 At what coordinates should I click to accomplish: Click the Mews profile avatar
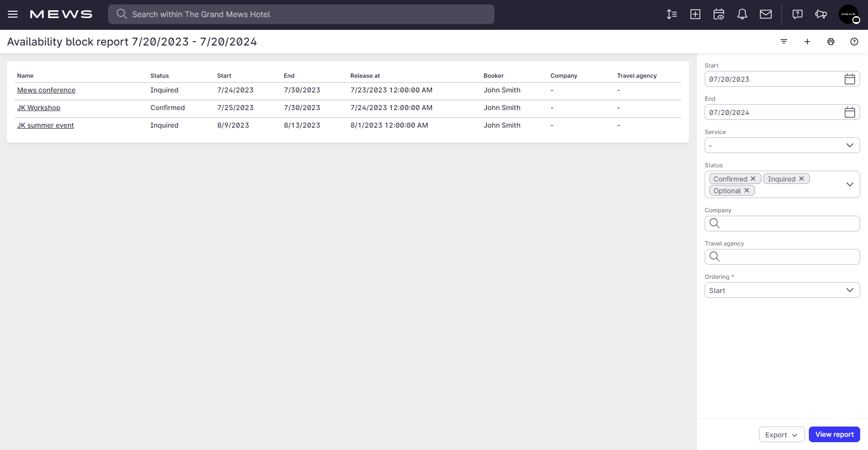coord(849,14)
